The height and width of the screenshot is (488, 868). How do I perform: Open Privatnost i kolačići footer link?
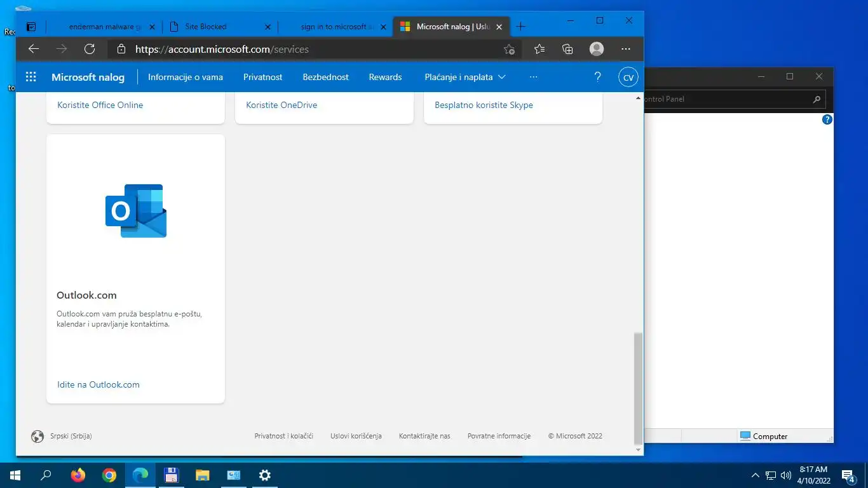pyautogui.click(x=284, y=436)
